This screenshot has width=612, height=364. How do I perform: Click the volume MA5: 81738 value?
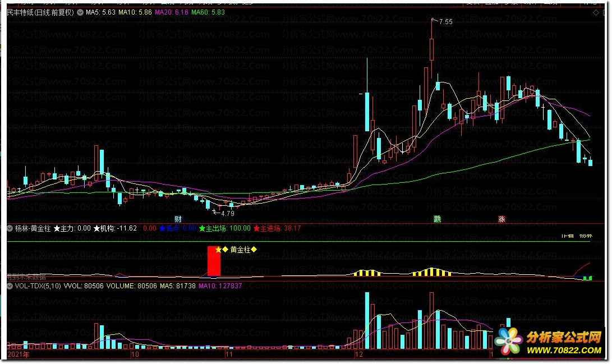pos(178,286)
